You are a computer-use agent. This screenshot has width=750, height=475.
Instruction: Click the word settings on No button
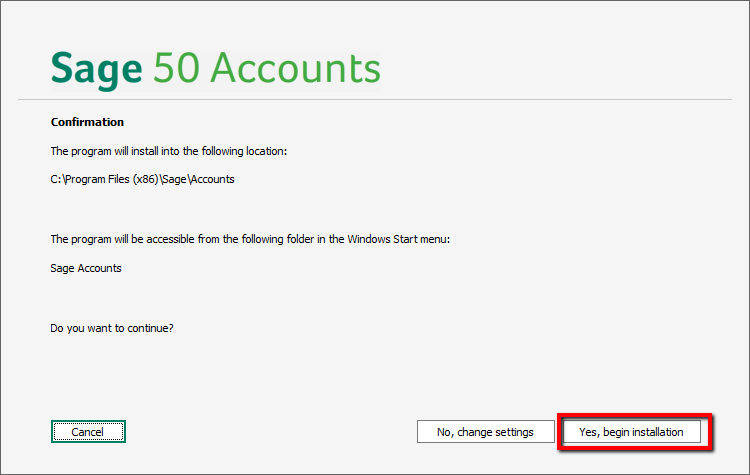pos(514,432)
